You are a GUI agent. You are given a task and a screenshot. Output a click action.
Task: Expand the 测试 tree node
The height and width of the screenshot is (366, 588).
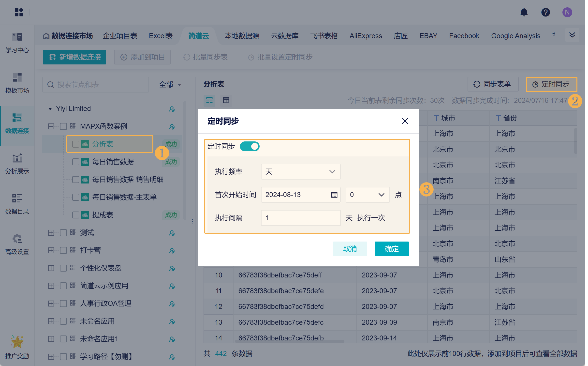51,233
